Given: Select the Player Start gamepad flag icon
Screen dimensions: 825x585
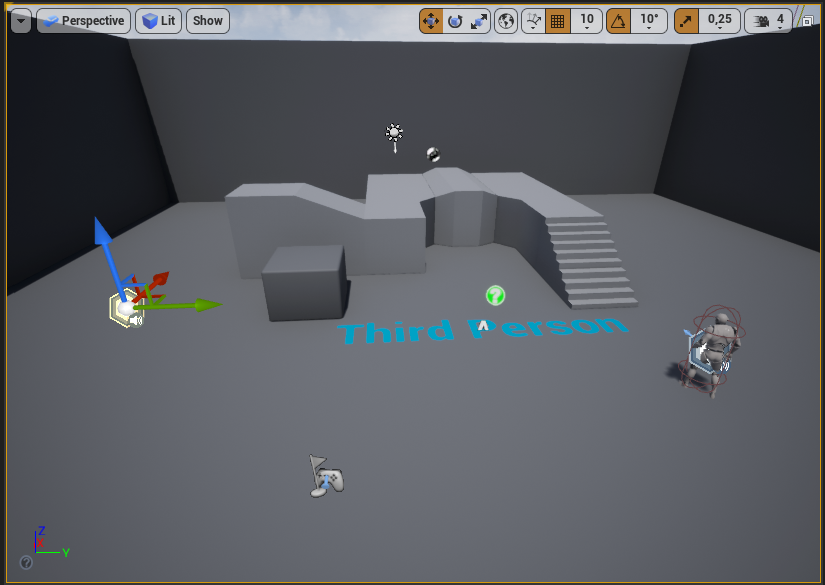Looking at the screenshot, I should tap(326, 477).
